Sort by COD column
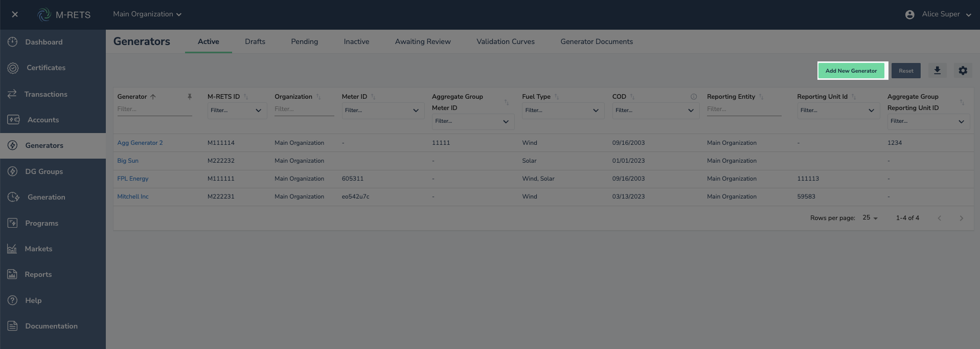 (632, 97)
